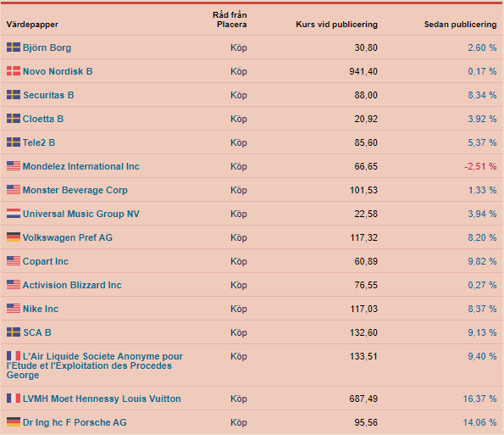This screenshot has height=435, width=504.
Task: Click the Swedish flag beside Tele2 B
Action: pyautogui.click(x=14, y=142)
